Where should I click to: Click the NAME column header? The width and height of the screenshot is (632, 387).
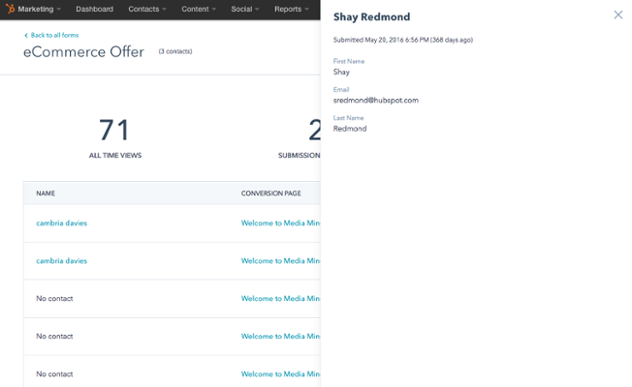pos(46,194)
